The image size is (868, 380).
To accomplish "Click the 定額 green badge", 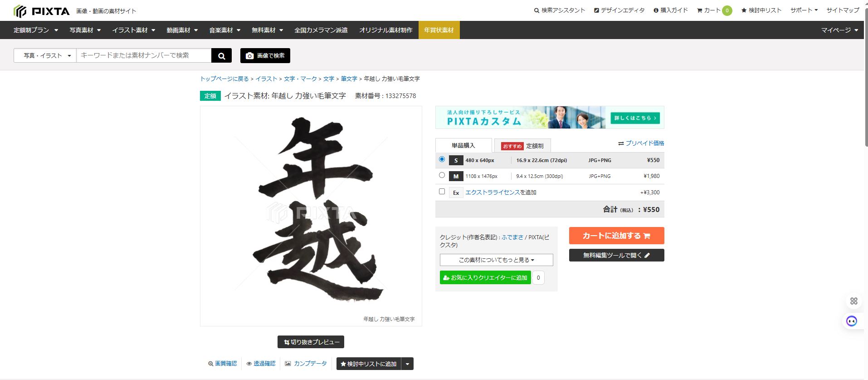I will 210,96.
